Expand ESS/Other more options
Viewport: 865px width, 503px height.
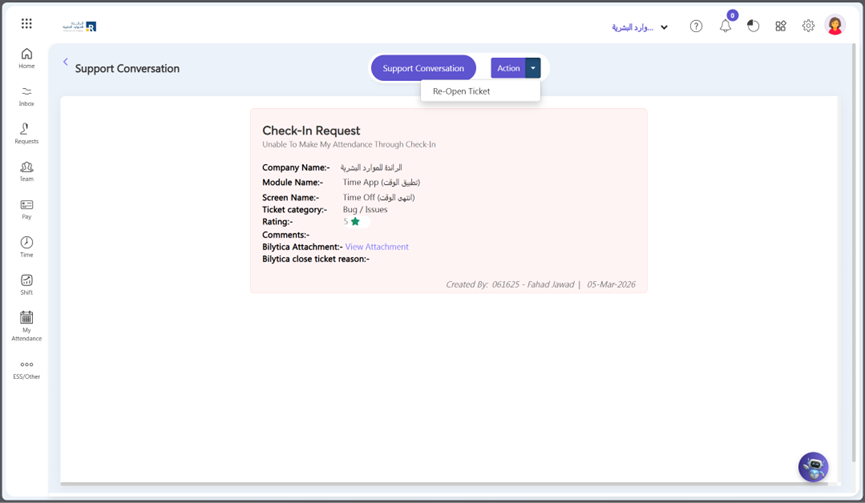26,369
